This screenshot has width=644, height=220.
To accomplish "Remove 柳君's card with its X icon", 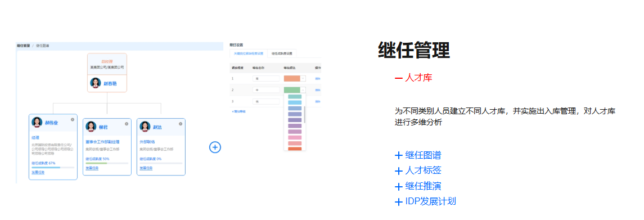I will pyautogui.click(x=127, y=124).
